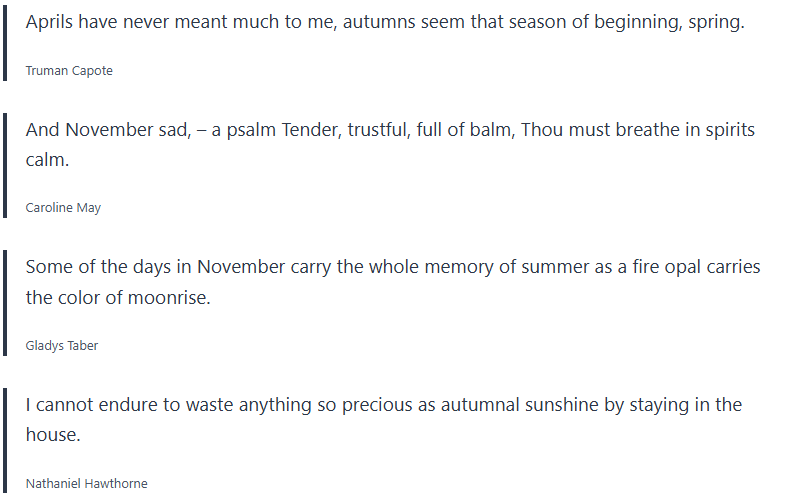Click the word "Aprils" in the first quote
The image size is (810, 498).
(53, 23)
